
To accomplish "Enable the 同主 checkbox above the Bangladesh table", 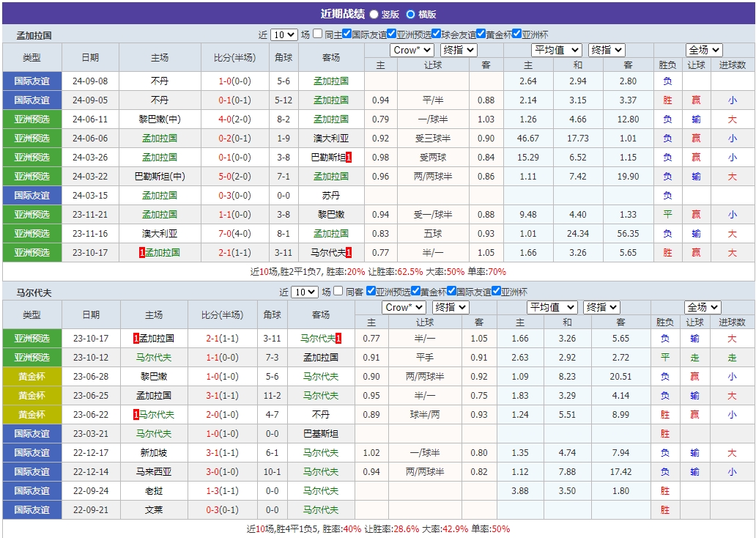I will 316,34.
